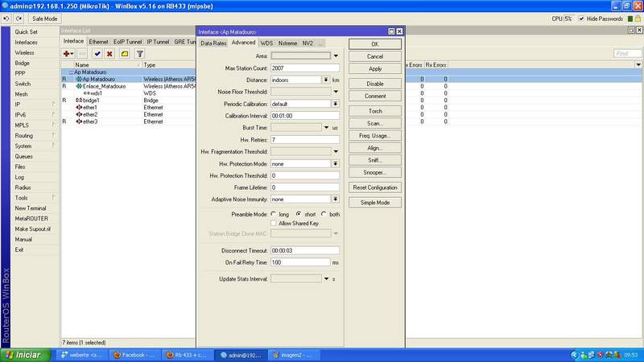The image size is (644, 362).
Task: Click the Max Station Count field
Action: pyautogui.click(x=305, y=68)
